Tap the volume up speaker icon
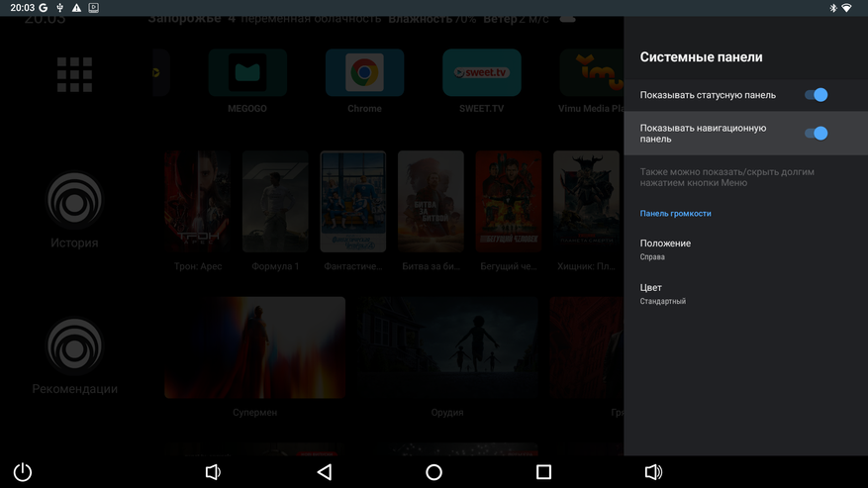 pos(654,472)
